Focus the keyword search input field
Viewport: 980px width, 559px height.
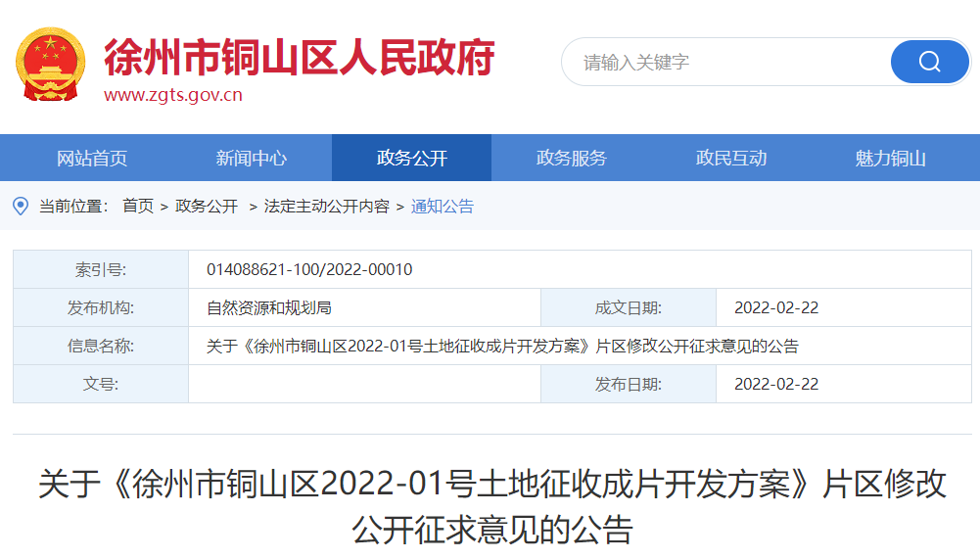(x=728, y=62)
